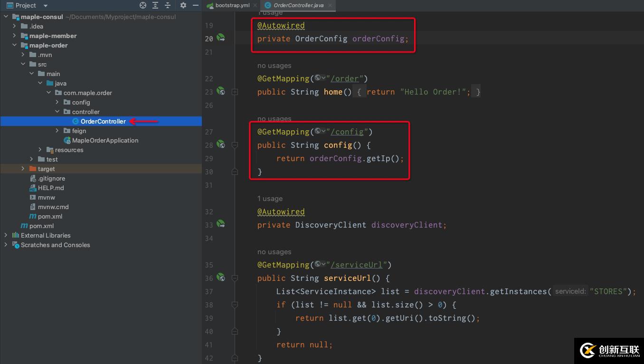Switch to the bootstrap.yml tab
This screenshot has width=644, height=364.
(x=232, y=5)
